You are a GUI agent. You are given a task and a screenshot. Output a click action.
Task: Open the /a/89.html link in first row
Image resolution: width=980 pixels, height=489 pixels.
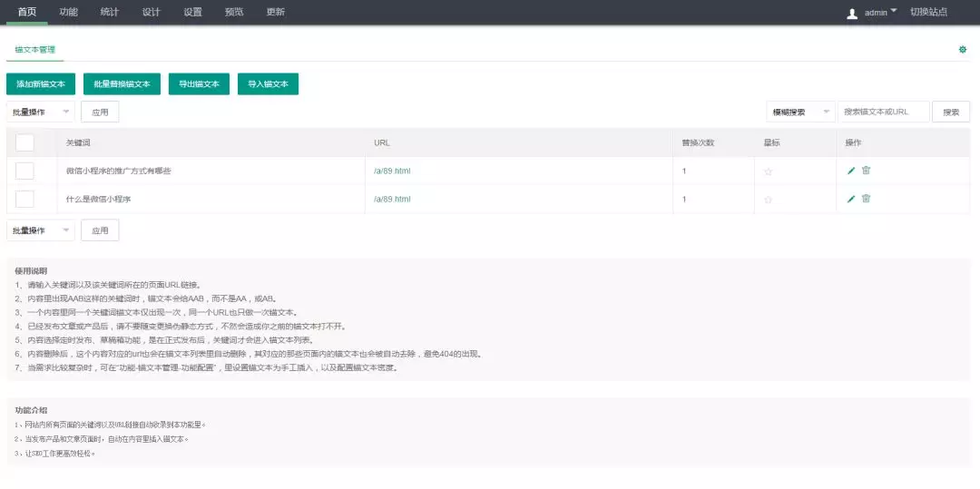pos(392,171)
